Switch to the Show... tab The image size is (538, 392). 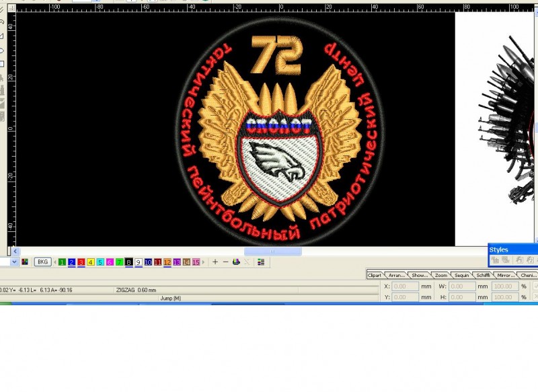coord(420,275)
